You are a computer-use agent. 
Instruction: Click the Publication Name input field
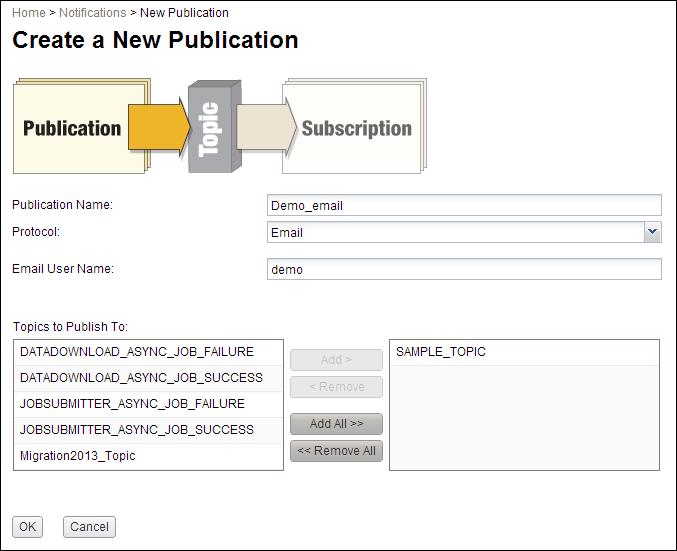(x=464, y=205)
